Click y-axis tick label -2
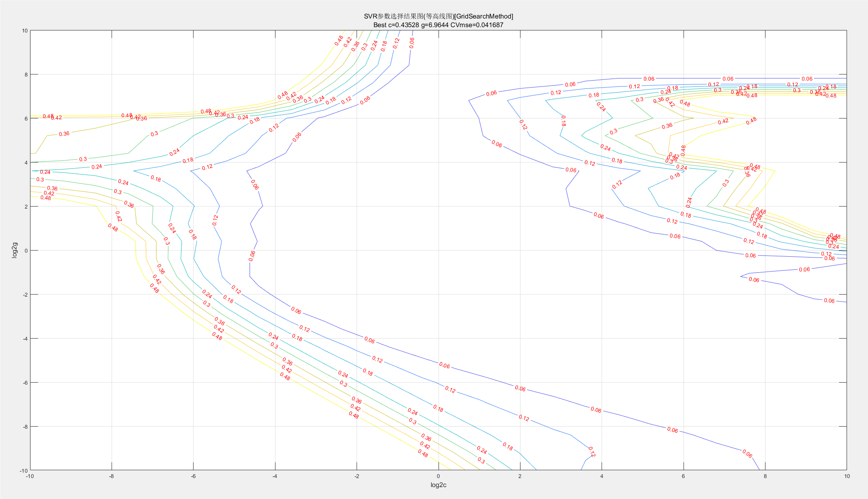Image resolution: width=868 pixels, height=499 pixels. coord(25,295)
